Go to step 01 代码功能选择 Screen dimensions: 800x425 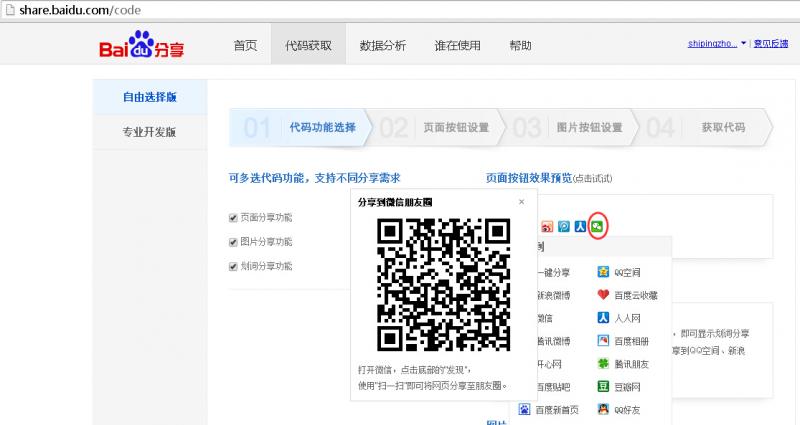click(x=299, y=128)
